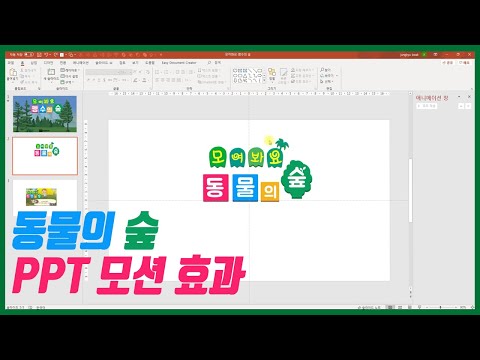Switch to the Design tab

[x=49, y=63]
